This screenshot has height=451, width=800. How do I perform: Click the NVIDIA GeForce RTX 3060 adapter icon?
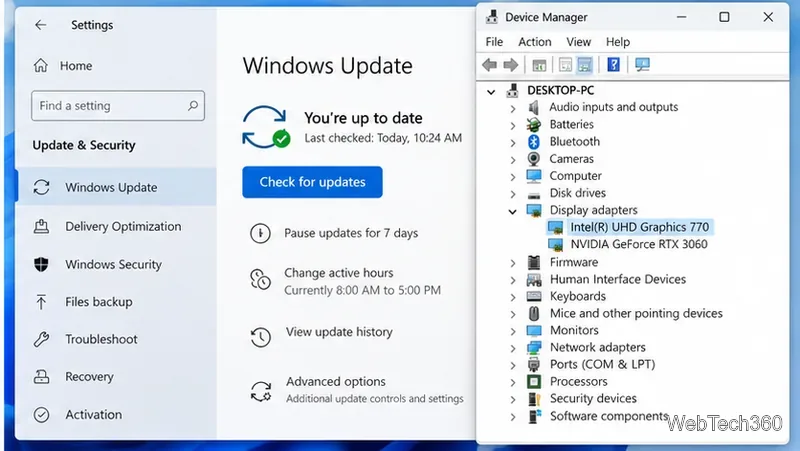pos(555,244)
